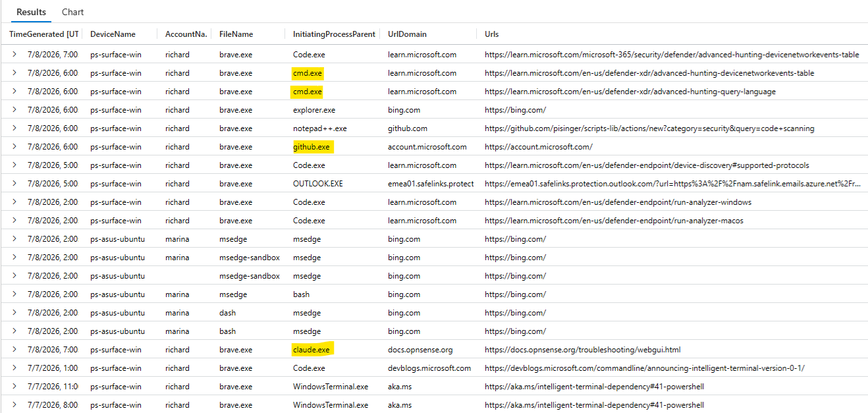This screenshot has height=413, width=868.
Task: Click the highlighted github.exe cell
Action: [312, 147]
